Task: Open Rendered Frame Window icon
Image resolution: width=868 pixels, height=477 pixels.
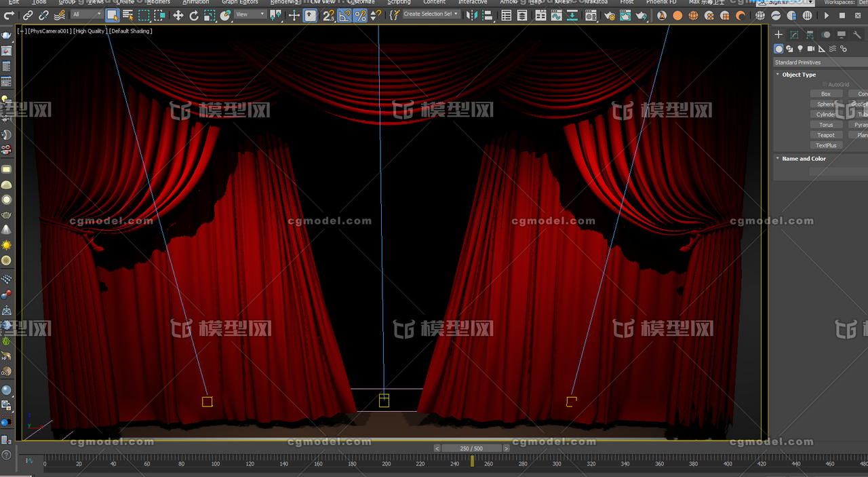Action: click(625, 15)
